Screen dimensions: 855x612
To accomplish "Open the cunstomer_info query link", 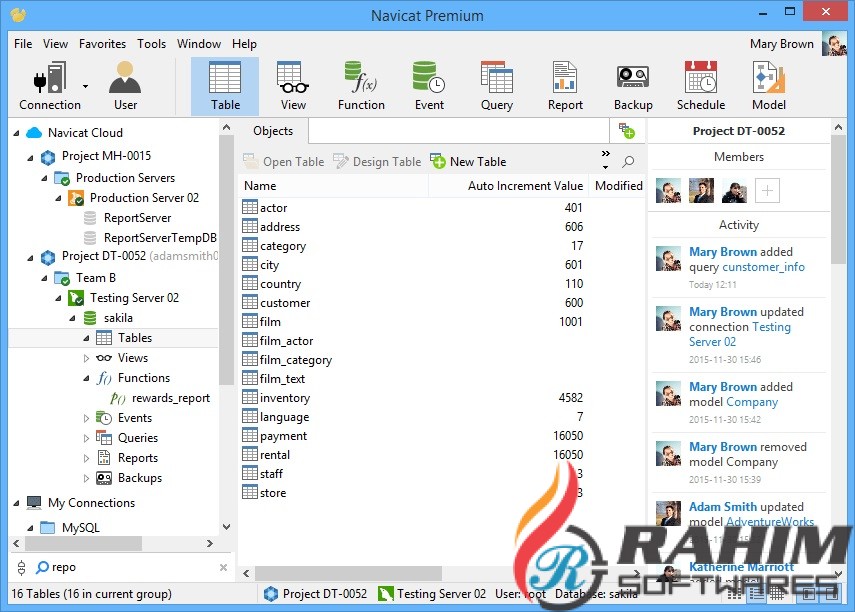I will pyautogui.click(x=763, y=267).
